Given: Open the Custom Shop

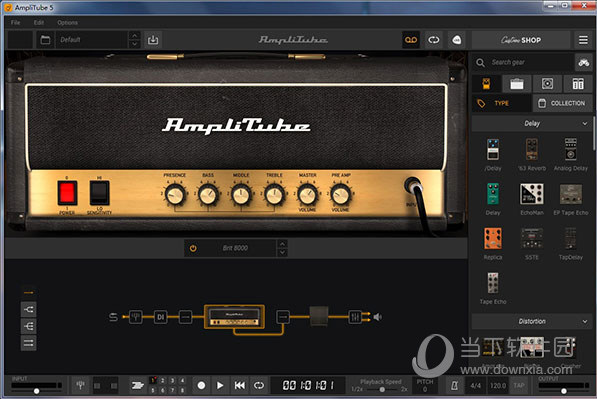Looking at the screenshot, I should click(x=521, y=40).
